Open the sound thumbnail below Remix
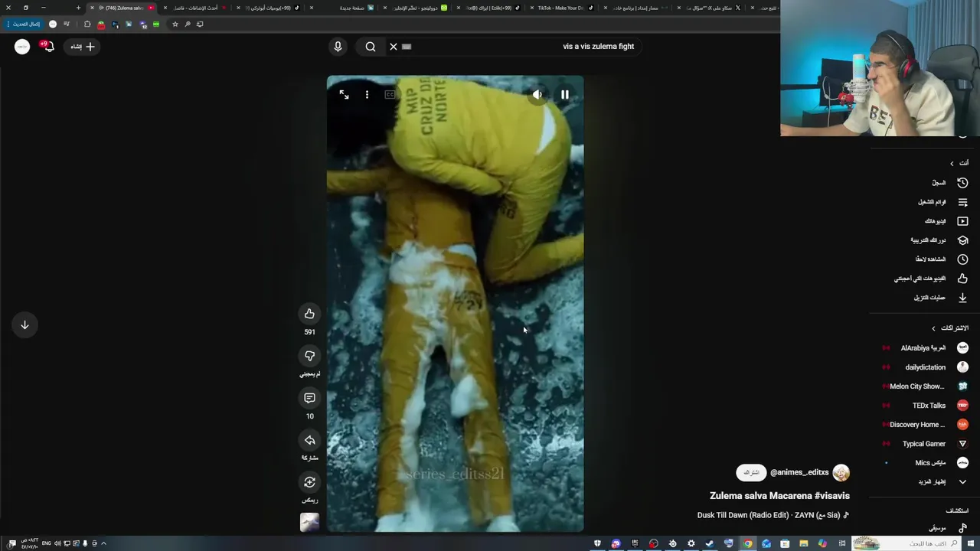This screenshot has height=551, width=980. click(x=309, y=522)
